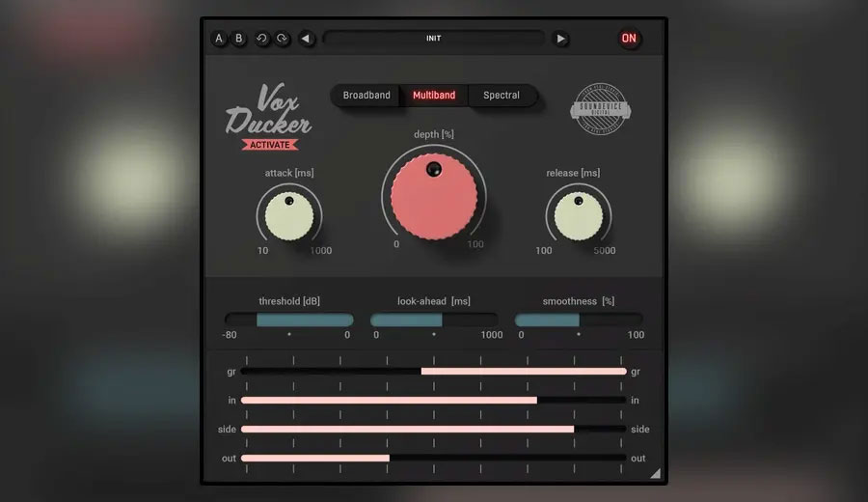Click the look-ahead slider bar

[434, 320]
